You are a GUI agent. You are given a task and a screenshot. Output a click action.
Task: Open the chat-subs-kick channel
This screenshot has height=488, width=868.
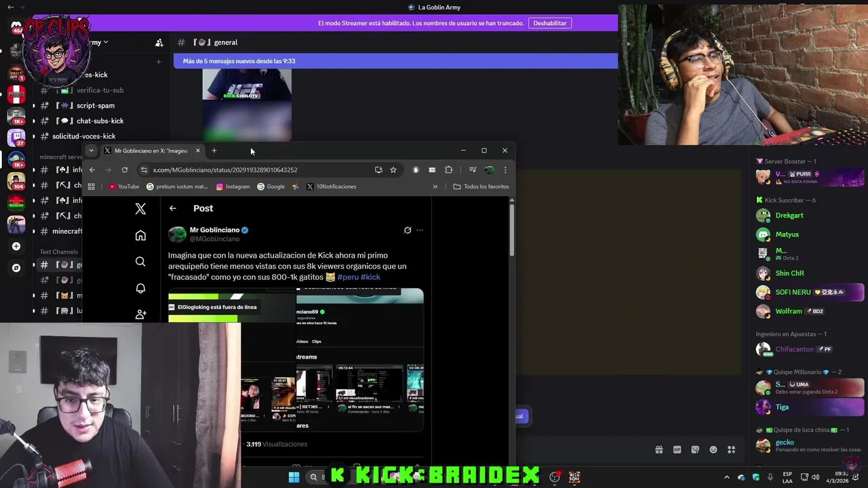pos(100,121)
